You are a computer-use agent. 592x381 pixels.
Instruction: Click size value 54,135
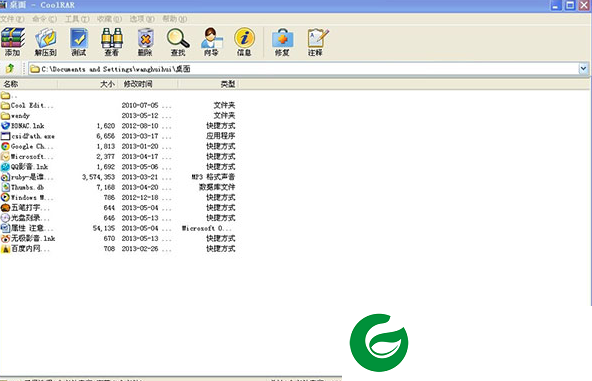(x=104, y=228)
